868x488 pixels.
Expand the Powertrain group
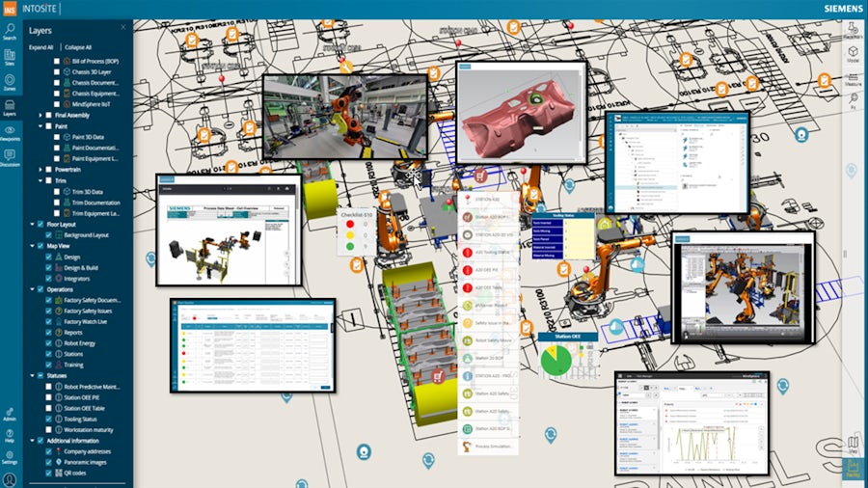[x=41, y=170]
